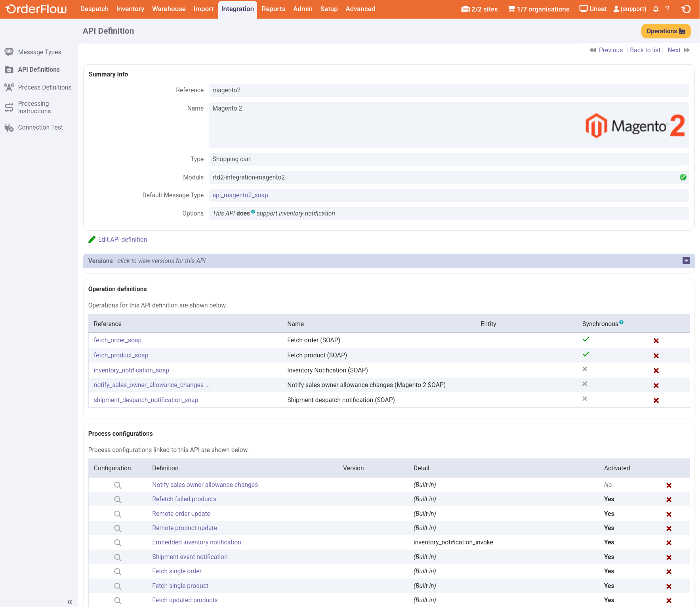Open the support user menu
The height and width of the screenshot is (607, 700).
click(x=629, y=9)
